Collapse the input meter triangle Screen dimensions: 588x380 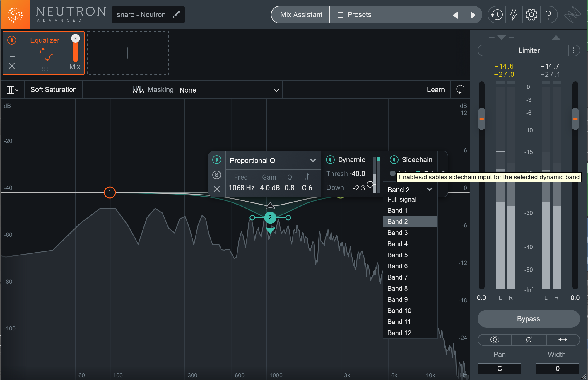(x=502, y=38)
